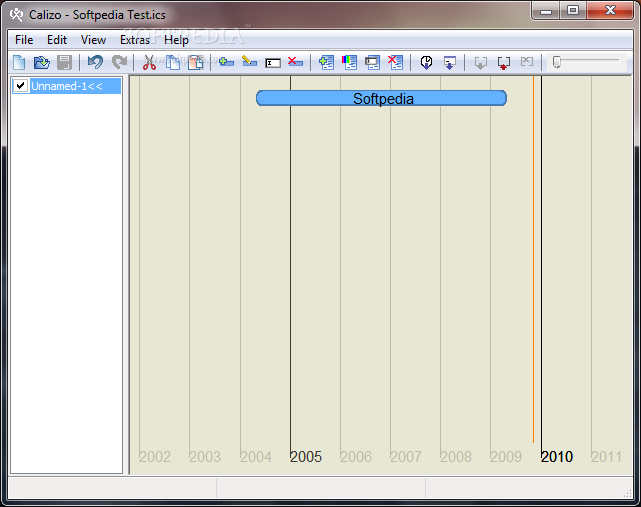641x507 pixels.
Task: Save the file with the floppy disk icon
Action: click(64, 62)
